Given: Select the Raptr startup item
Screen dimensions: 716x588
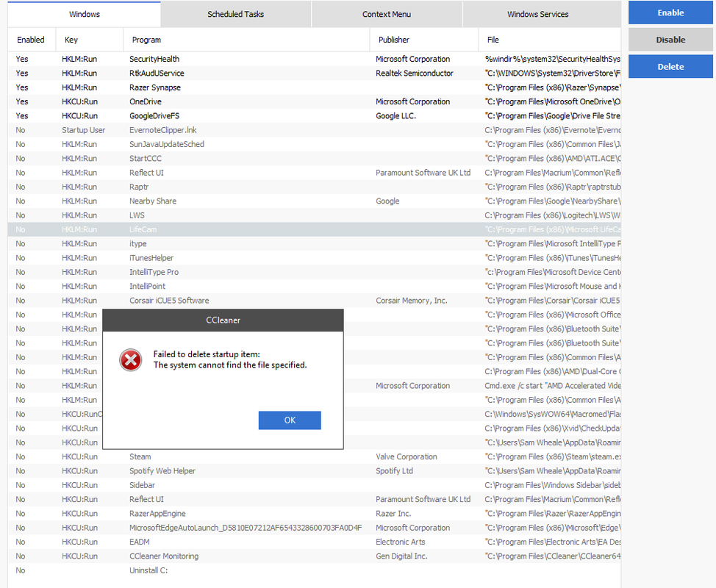Looking at the screenshot, I should [x=314, y=187].
